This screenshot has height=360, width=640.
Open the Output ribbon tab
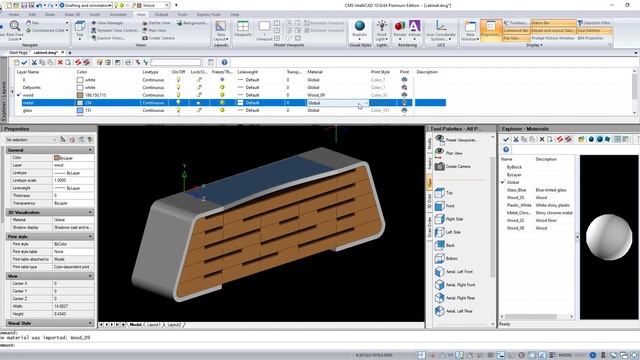pyautogui.click(x=162, y=15)
